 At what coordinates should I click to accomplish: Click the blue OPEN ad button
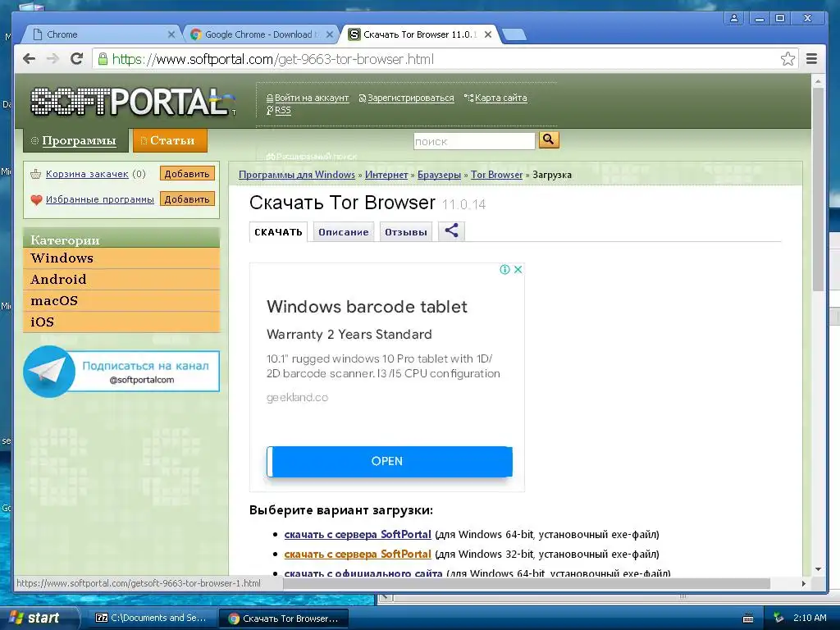390,461
